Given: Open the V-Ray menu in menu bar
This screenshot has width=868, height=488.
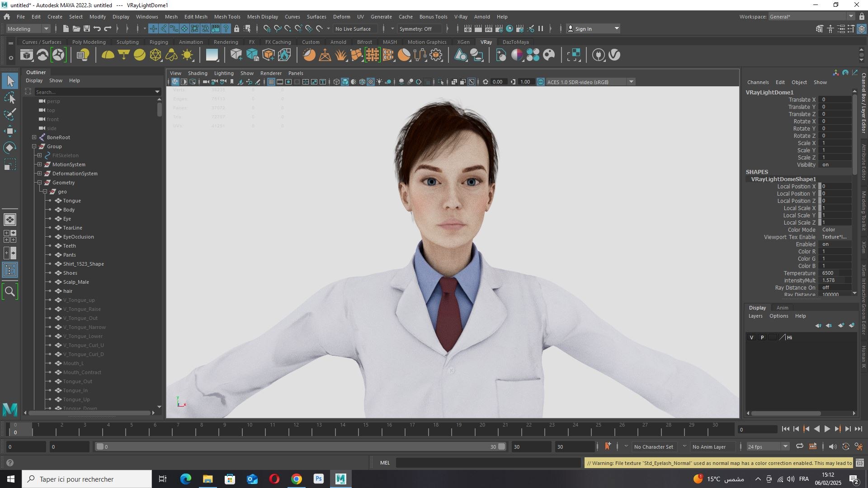Looking at the screenshot, I should coord(461,17).
